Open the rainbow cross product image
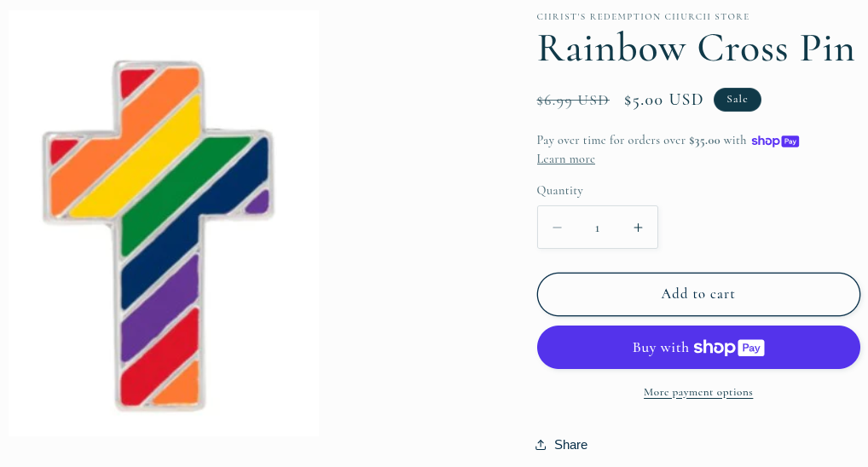Screen dimensions: 868x467 (164, 223)
